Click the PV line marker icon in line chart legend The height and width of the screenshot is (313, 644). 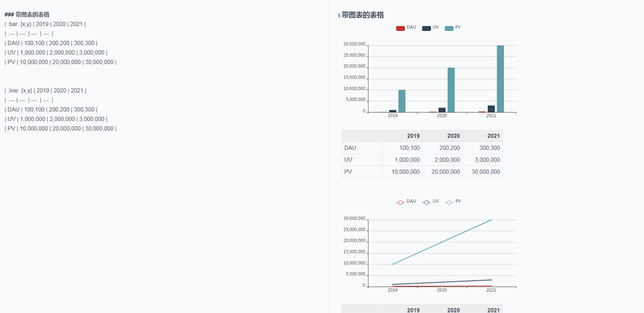tap(449, 202)
